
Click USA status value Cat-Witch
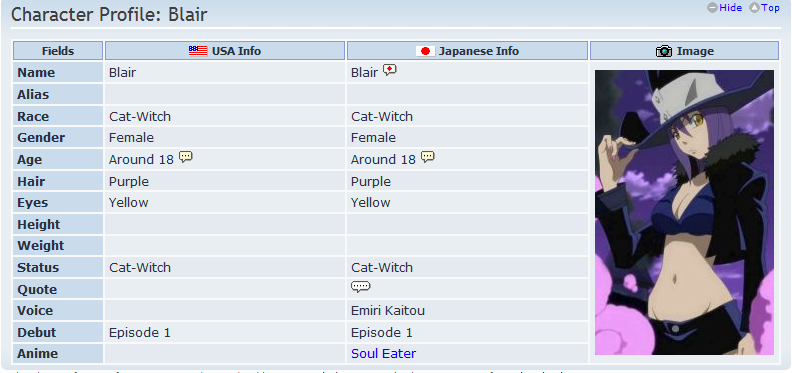tap(140, 267)
